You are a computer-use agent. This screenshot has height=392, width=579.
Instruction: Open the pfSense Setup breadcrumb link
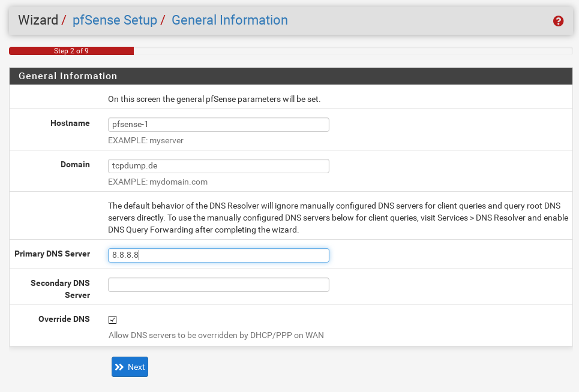coord(115,20)
